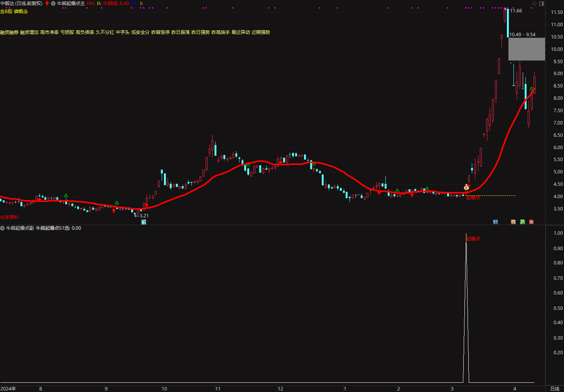Image resolution: width=564 pixels, height=392 pixels.
Task: Click month 12 on the time axis
Action: (280, 389)
